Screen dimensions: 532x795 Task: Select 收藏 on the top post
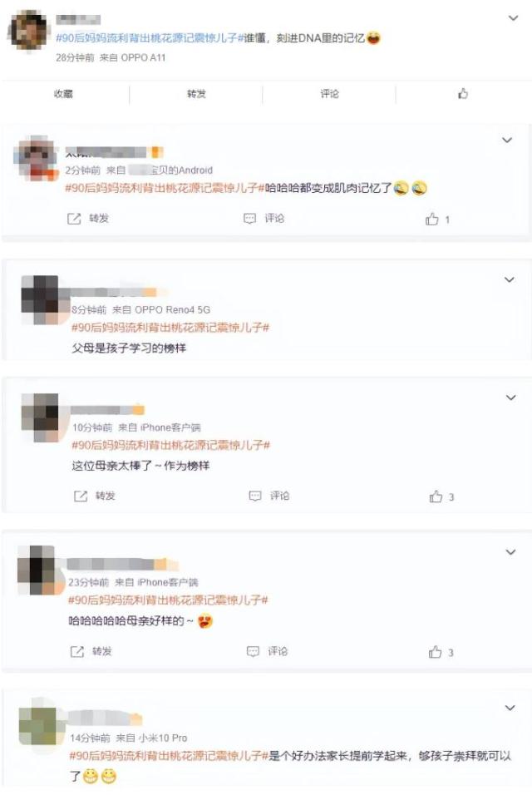(64, 93)
